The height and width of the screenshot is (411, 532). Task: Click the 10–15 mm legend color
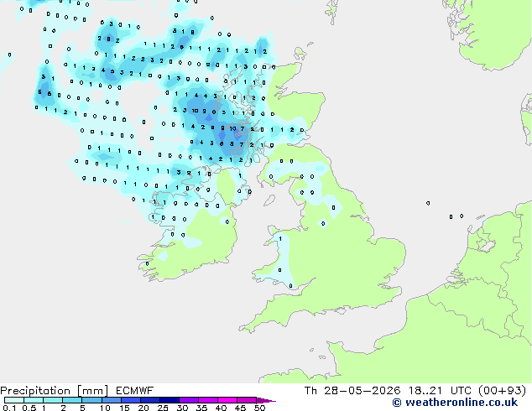(111, 400)
